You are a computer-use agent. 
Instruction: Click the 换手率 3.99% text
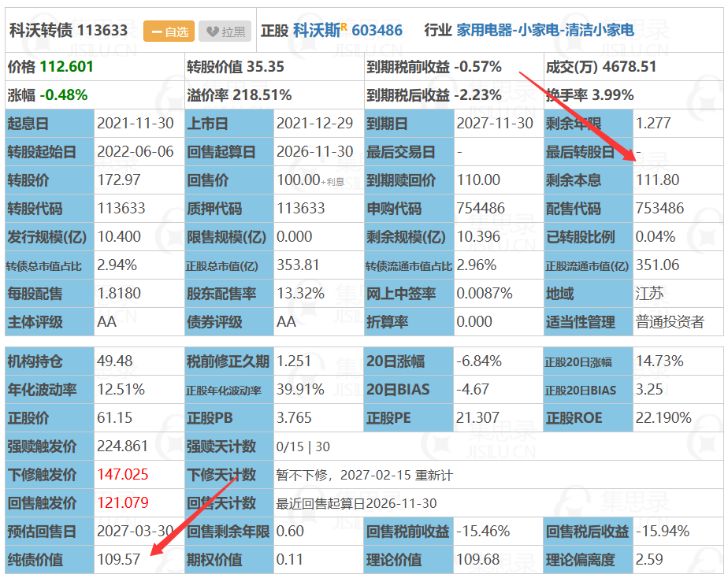[589, 95]
